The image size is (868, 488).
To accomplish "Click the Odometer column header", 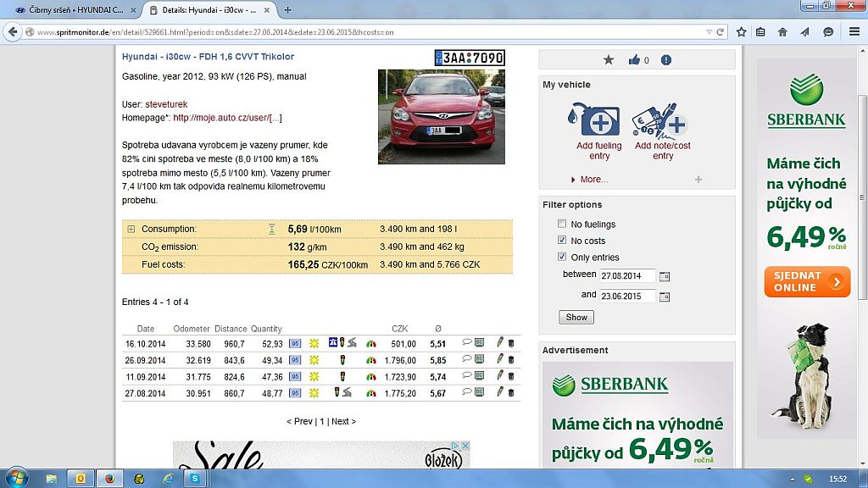I will (192, 329).
